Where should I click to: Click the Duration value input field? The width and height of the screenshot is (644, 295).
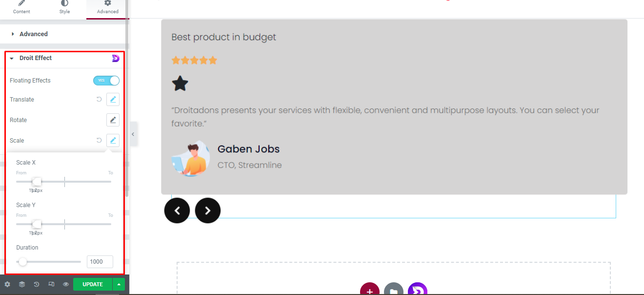[100, 262]
